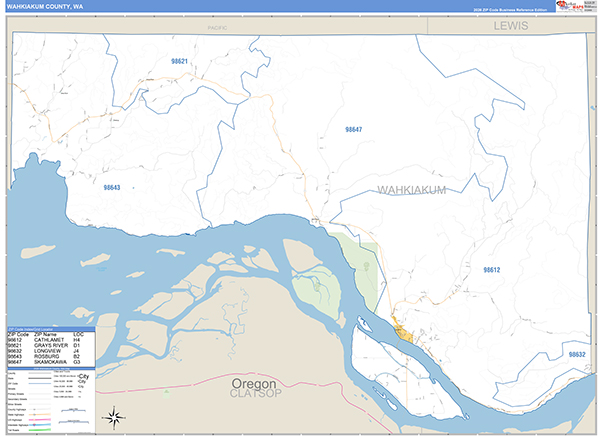This screenshot has width=600, height=436.
Task: Click the 'ZIP Name' column header
Action: (x=45, y=335)
